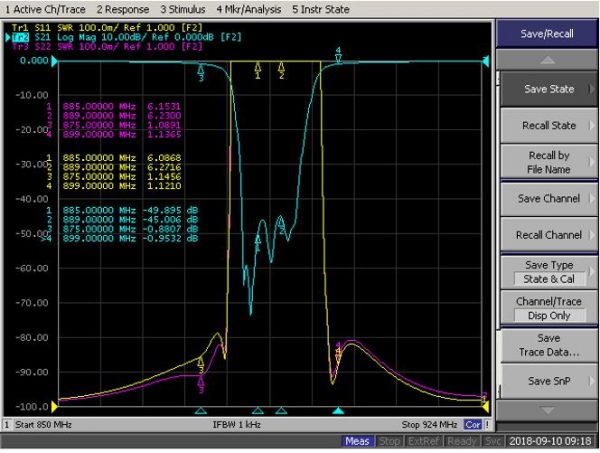Screen dimensions: 600x453
Task: Click the Stop status indicator
Action: [389, 441]
